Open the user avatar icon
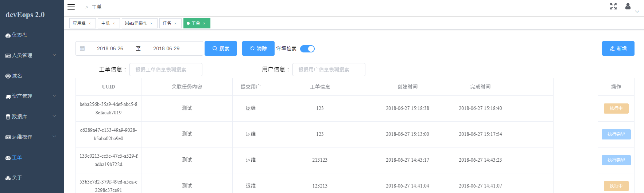The image size is (644, 193). click(x=628, y=6)
